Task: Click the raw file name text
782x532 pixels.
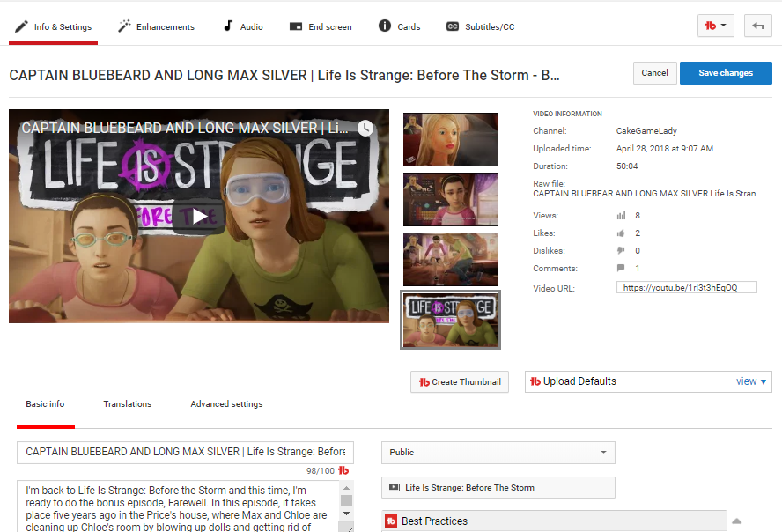Action: pos(645,194)
